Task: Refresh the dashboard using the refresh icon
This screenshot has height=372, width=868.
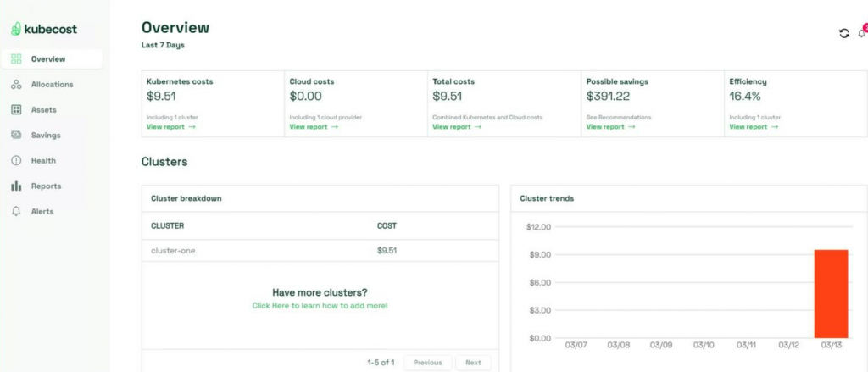Action: (x=844, y=33)
